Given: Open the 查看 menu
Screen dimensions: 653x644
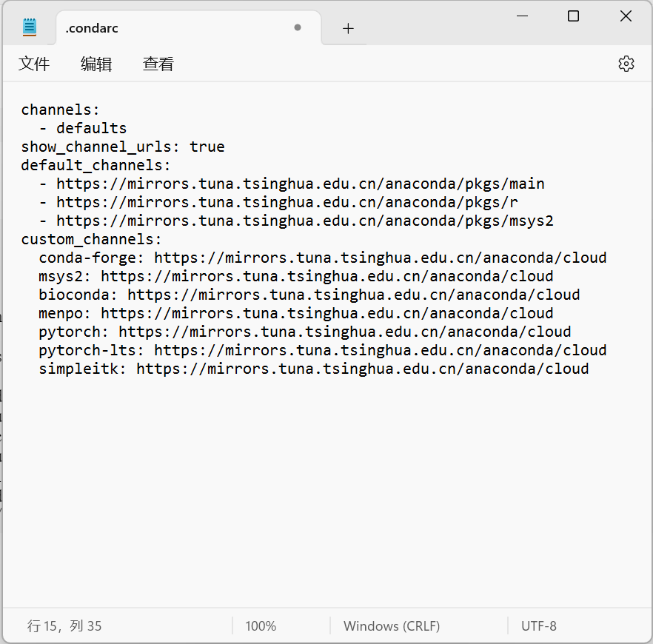Looking at the screenshot, I should [158, 64].
